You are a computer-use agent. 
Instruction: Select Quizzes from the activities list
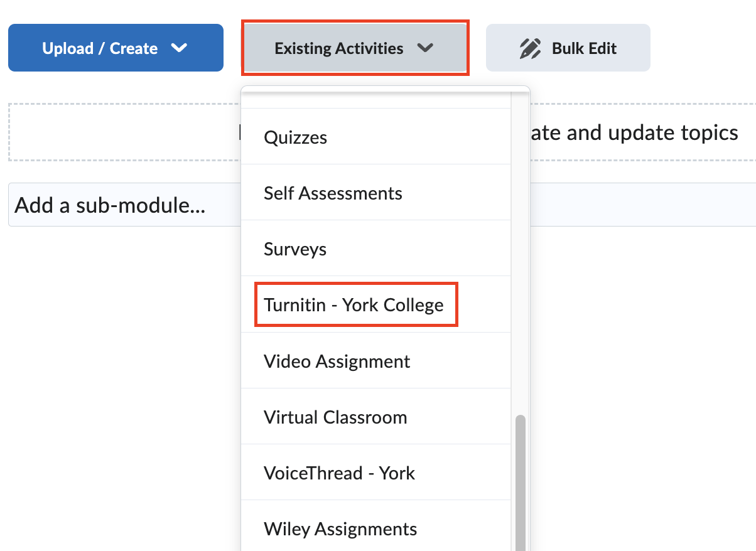pos(295,137)
